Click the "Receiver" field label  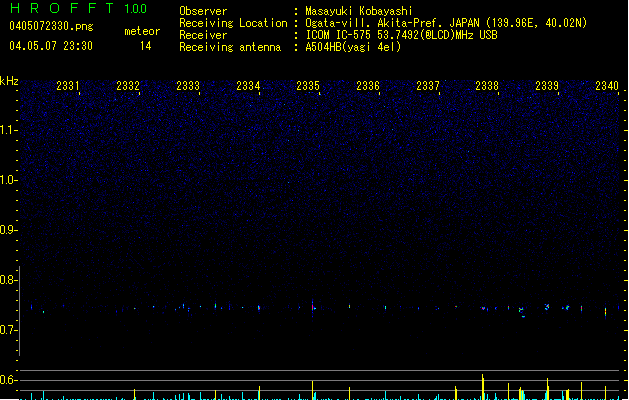[203, 35]
